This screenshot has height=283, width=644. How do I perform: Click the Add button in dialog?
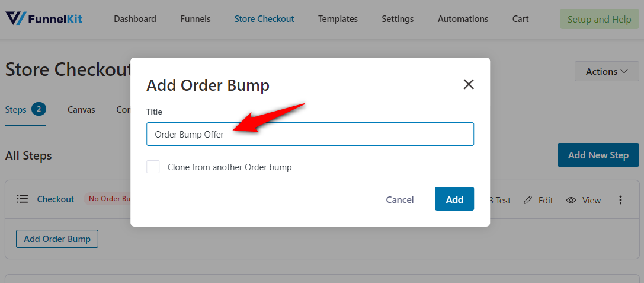pos(454,199)
